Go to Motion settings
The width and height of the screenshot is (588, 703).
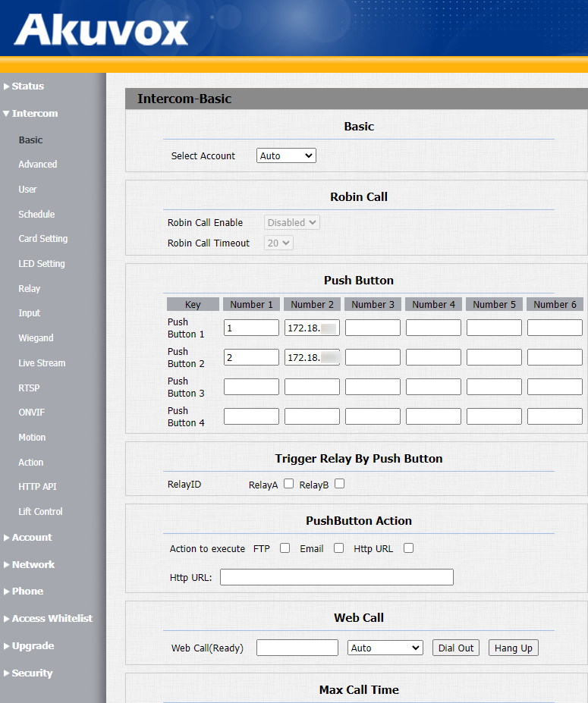coord(32,437)
